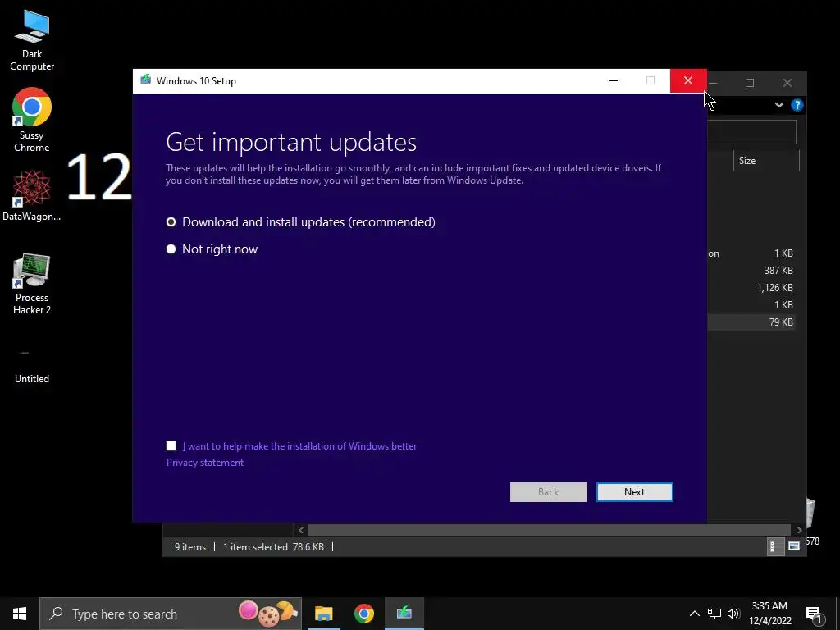
Task: Select the 387 KB file row
Action: 751,271
